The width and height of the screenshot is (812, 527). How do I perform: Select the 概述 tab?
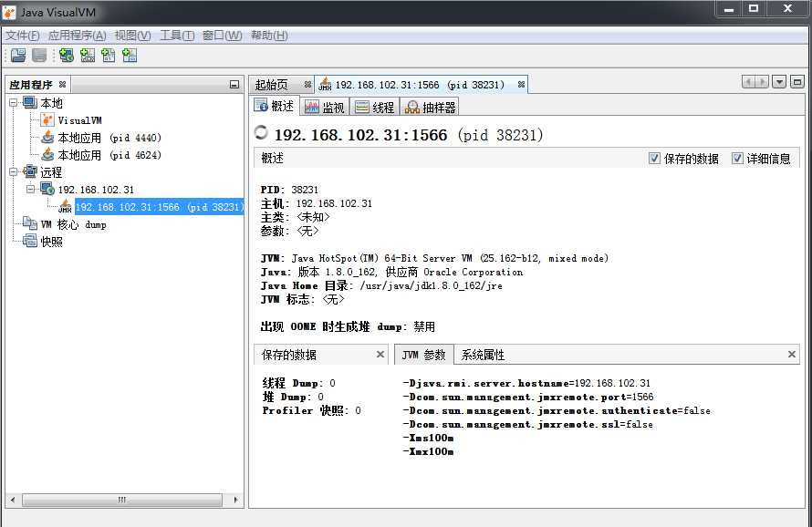click(275, 106)
